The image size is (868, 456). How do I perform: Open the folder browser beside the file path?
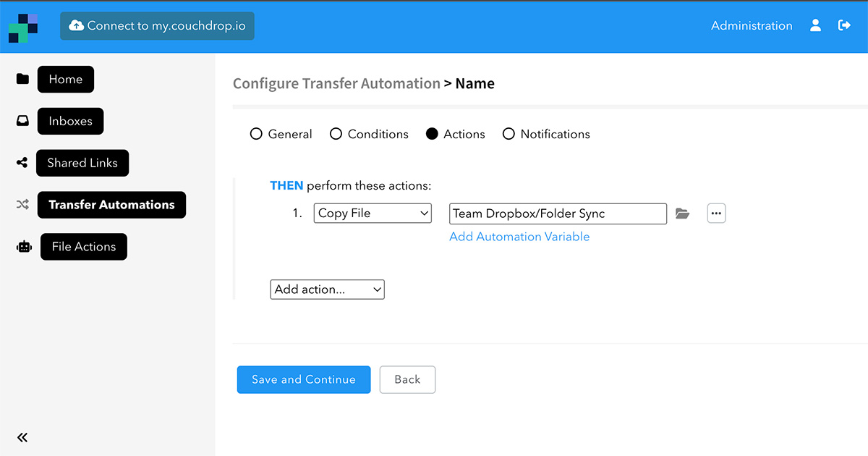click(x=682, y=213)
